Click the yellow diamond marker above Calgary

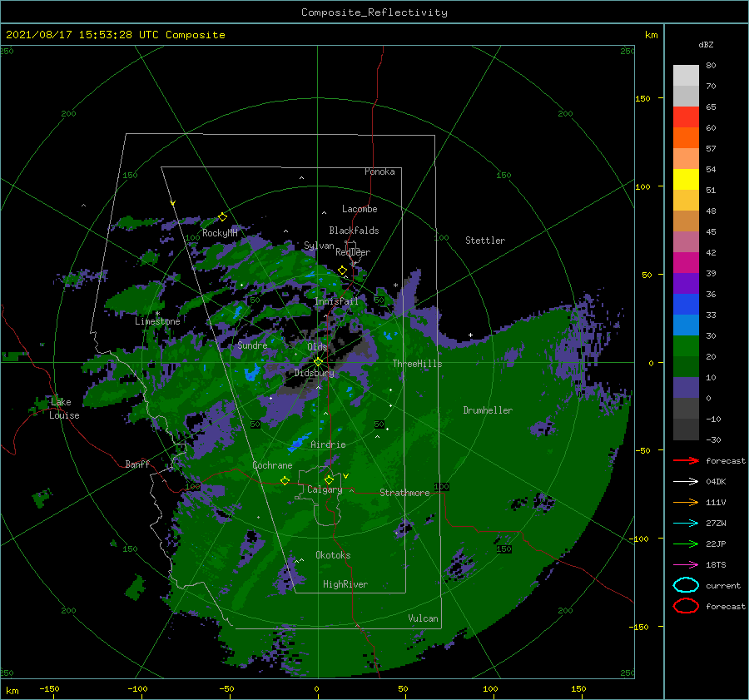coord(329,479)
